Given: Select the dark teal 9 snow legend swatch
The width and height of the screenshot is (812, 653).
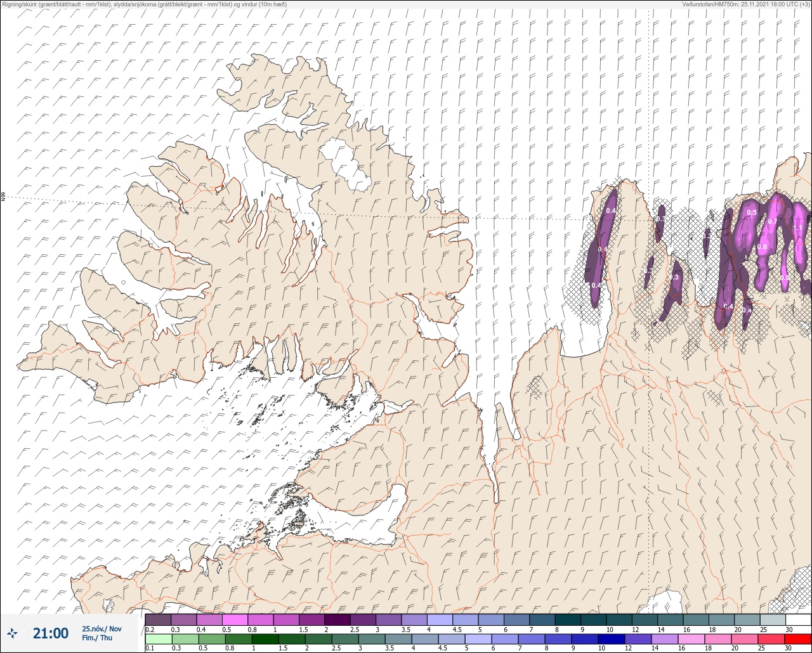Looking at the screenshot, I should click(593, 619).
